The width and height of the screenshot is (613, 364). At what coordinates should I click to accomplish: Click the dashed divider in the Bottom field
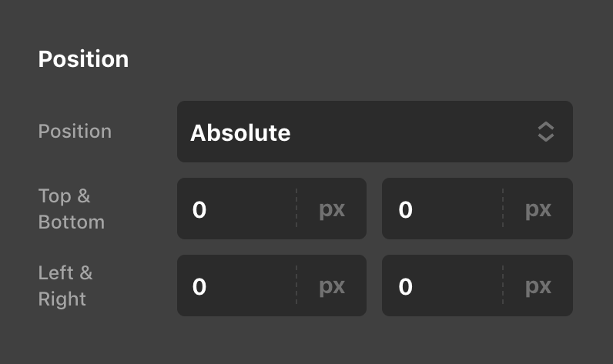pos(503,209)
